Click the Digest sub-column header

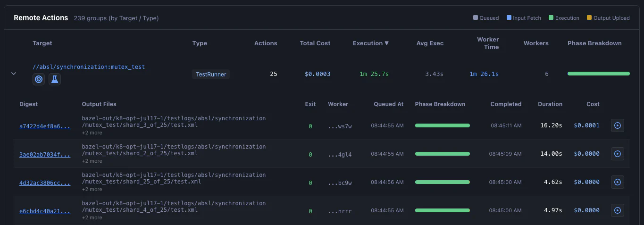[28, 104]
